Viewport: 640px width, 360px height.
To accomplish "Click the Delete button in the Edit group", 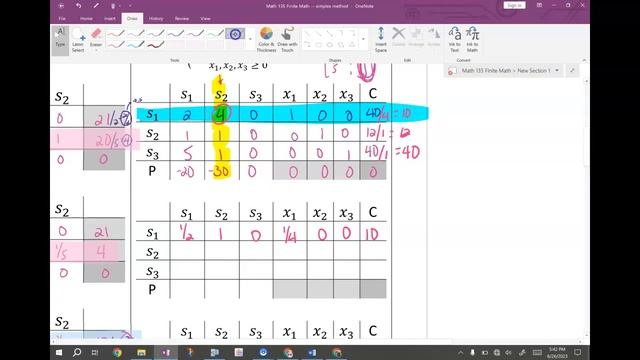I will (x=398, y=37).
